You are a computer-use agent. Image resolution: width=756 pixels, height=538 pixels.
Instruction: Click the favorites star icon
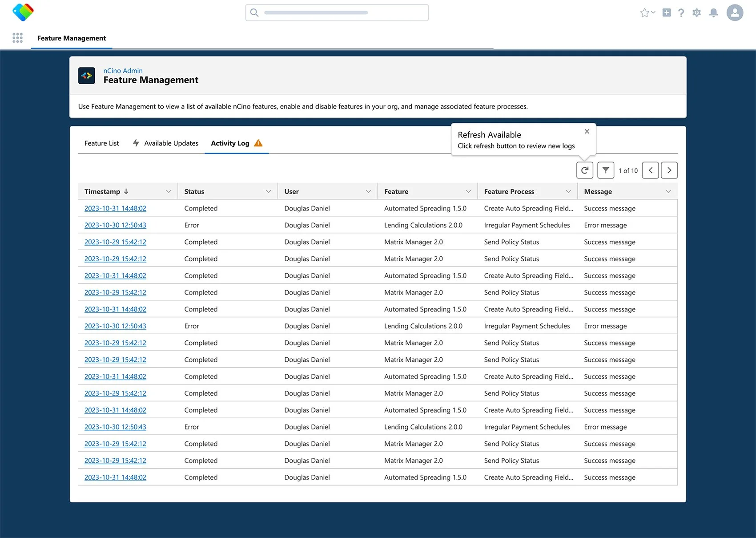click(644, 12)
